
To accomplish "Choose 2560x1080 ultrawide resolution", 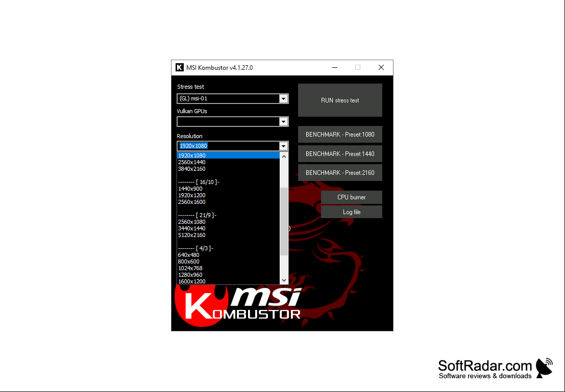I will pyautogui.click(x=228, y=222).
